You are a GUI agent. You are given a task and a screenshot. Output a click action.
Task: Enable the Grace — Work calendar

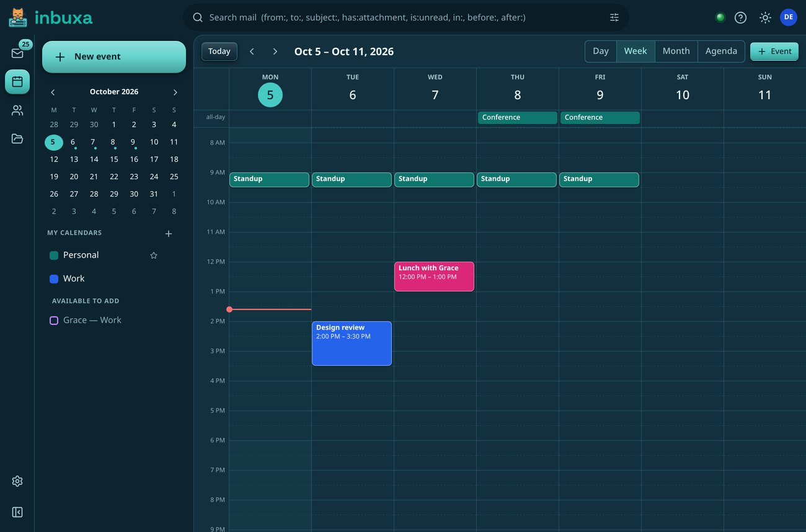point(54,321)
